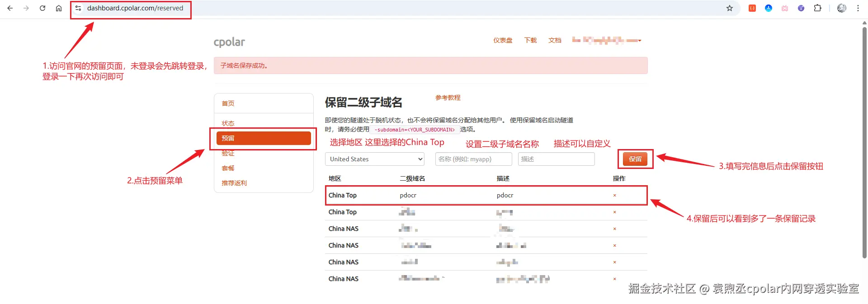868x304 pixels.
Task: Click the page vertical scrollbar
Action: click(864, 142)
